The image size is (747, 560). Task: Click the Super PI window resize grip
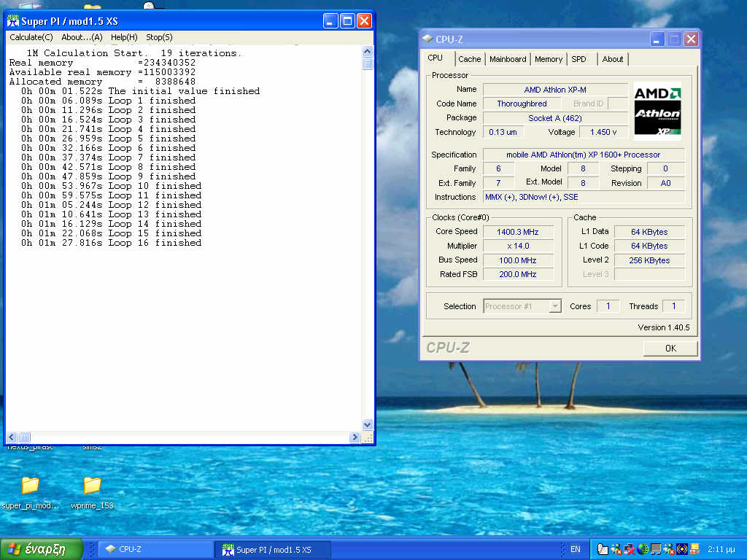(x=368, y=437)
